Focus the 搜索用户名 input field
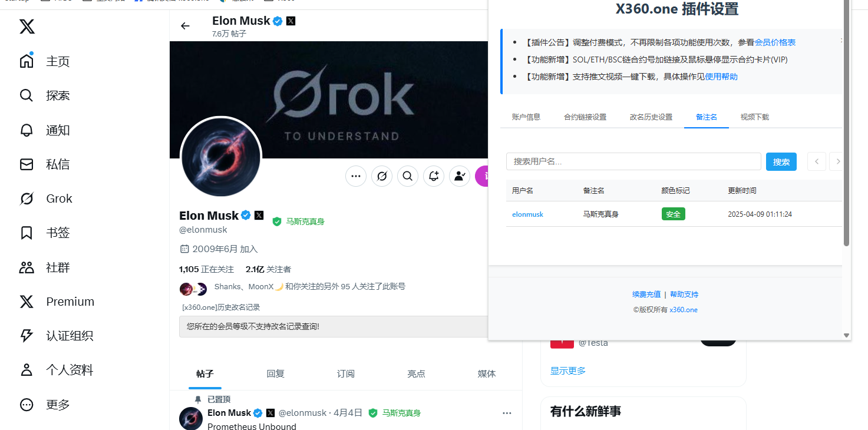The width and height of the screenshot is (868, 430). (633, 161)
